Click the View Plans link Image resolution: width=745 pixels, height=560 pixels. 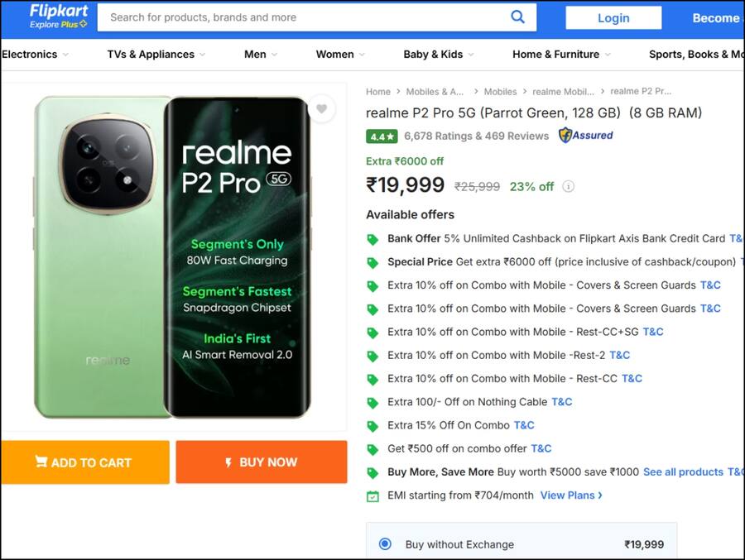[x=568, y=495]
